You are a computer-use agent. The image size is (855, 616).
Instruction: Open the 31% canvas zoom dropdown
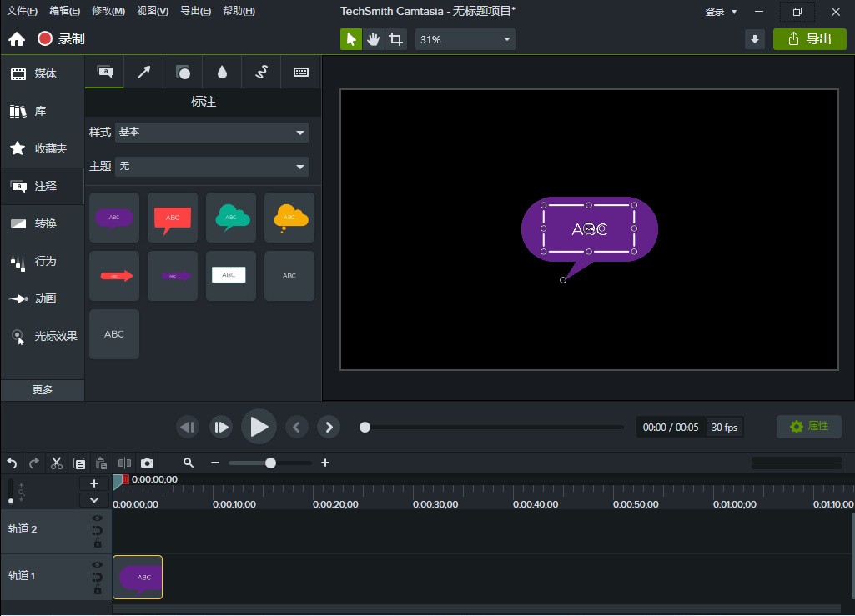pyautogui.click(x=465, y=38)
